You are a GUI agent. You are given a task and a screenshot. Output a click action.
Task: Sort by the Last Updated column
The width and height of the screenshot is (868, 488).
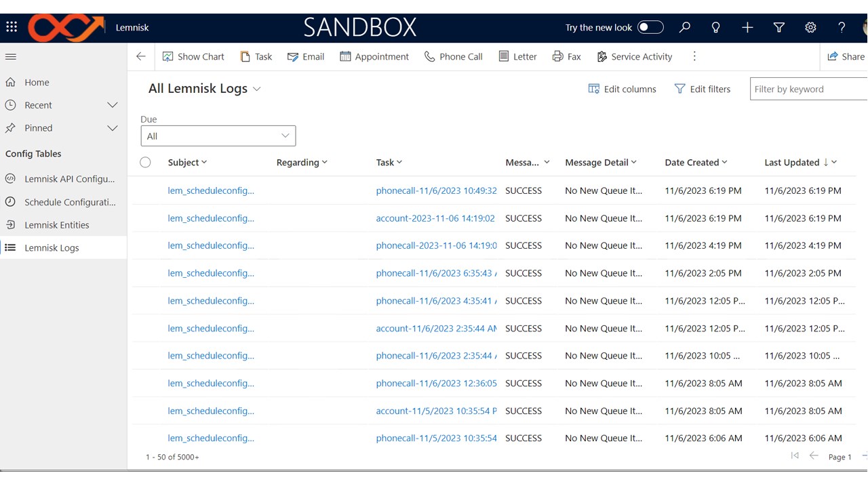tap(800, 162)
